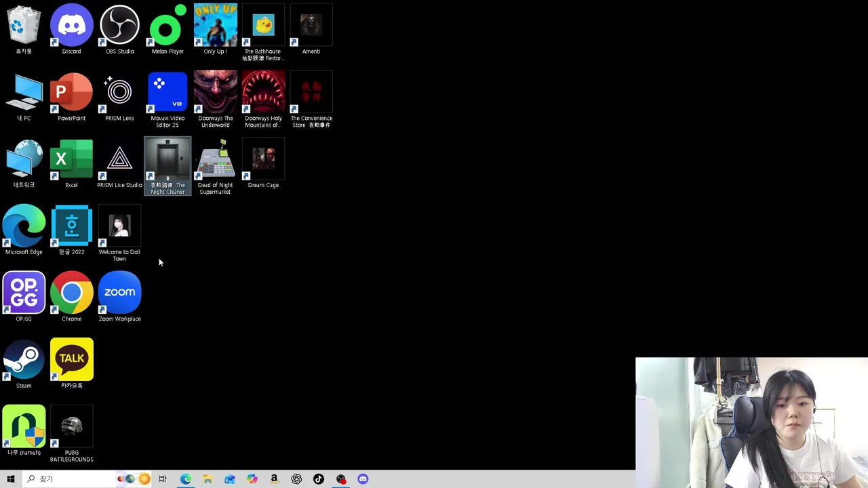
Task: Open Discord from the taskbar
Action: tap(363, 479)
